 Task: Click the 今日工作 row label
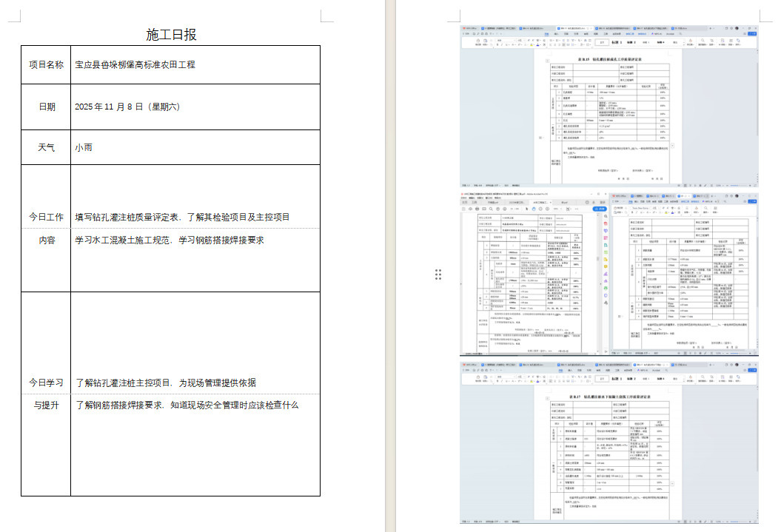(x=46, y=217)
